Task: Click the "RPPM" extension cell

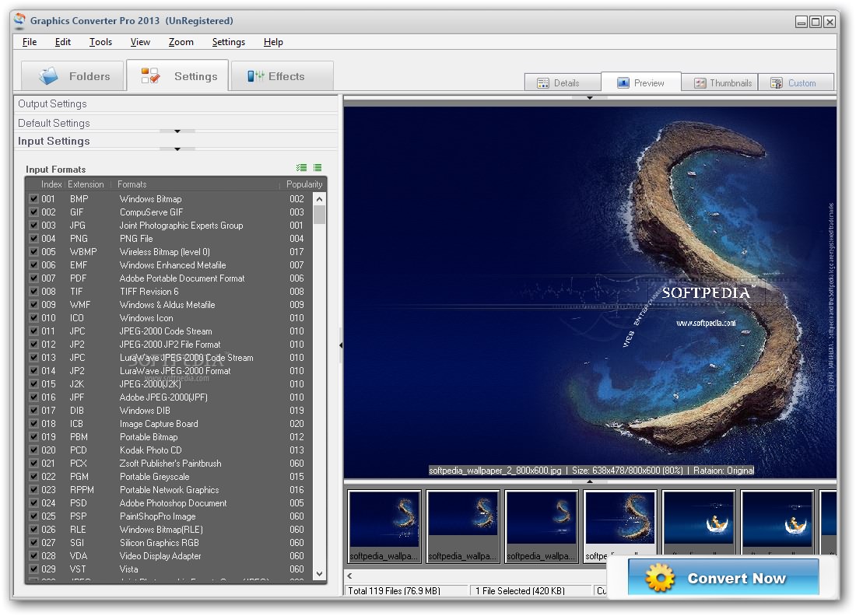Action: [x=82, y=490]
